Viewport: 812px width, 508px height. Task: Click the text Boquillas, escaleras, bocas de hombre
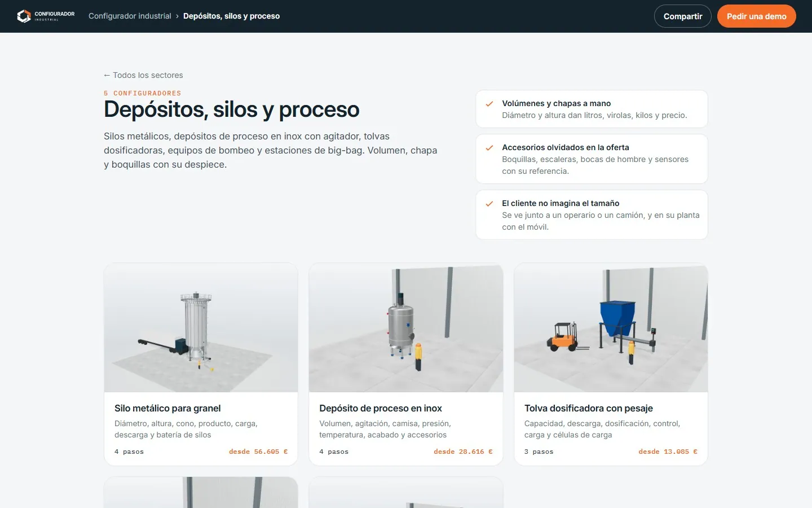[595, 165]
